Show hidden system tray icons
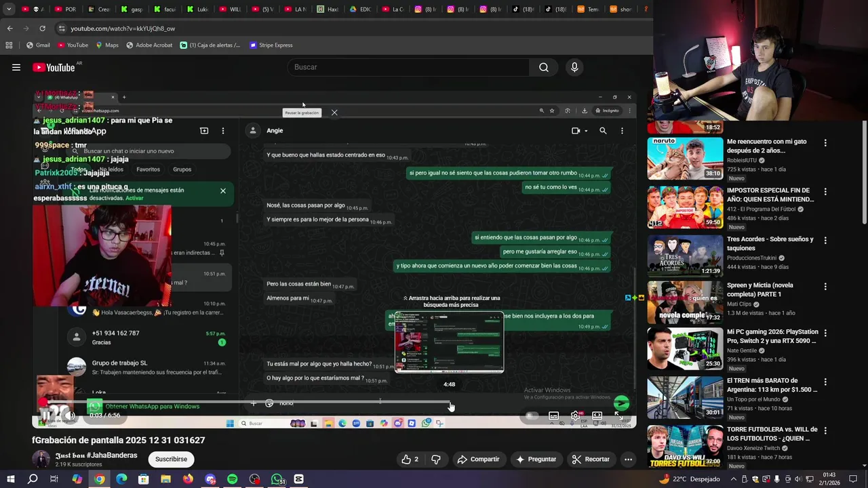 pos(733,479)
